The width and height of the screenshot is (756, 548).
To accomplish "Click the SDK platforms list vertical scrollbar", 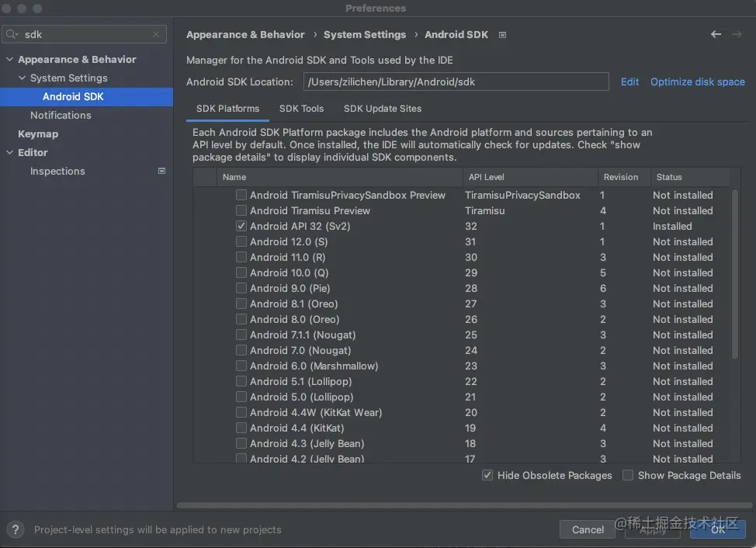I will tap(734, 272).
